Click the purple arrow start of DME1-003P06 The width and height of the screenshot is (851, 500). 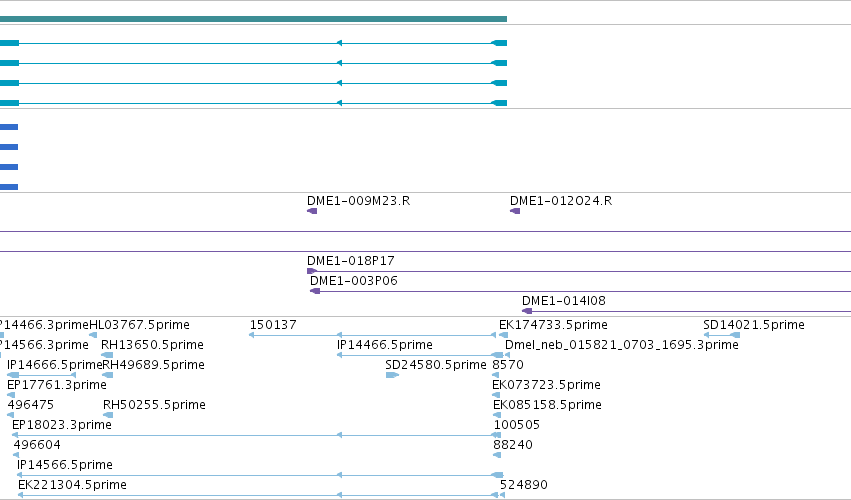[315, 291]
